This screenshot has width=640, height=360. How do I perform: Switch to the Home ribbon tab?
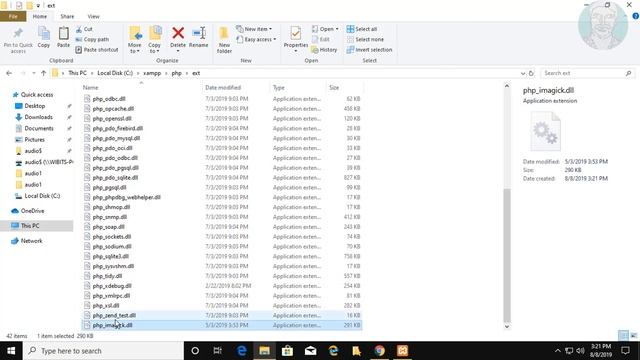[40, 16]
